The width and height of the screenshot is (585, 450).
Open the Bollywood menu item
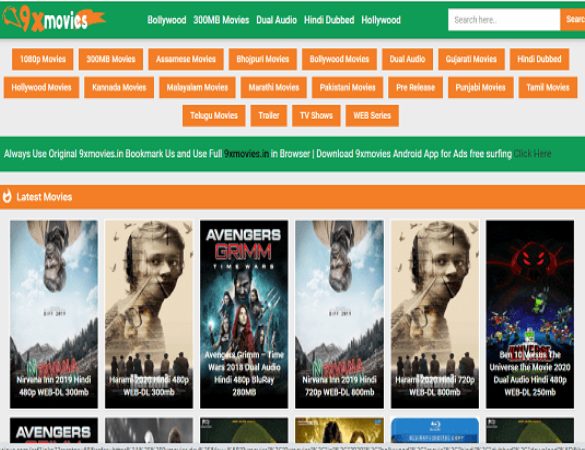166,20
